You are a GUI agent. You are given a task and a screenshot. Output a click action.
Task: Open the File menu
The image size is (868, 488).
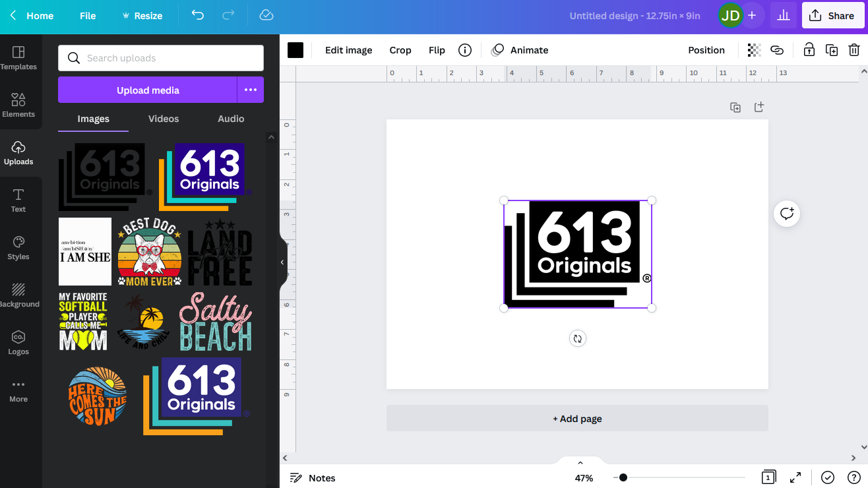pyautogui.click(x=88, y=16)
